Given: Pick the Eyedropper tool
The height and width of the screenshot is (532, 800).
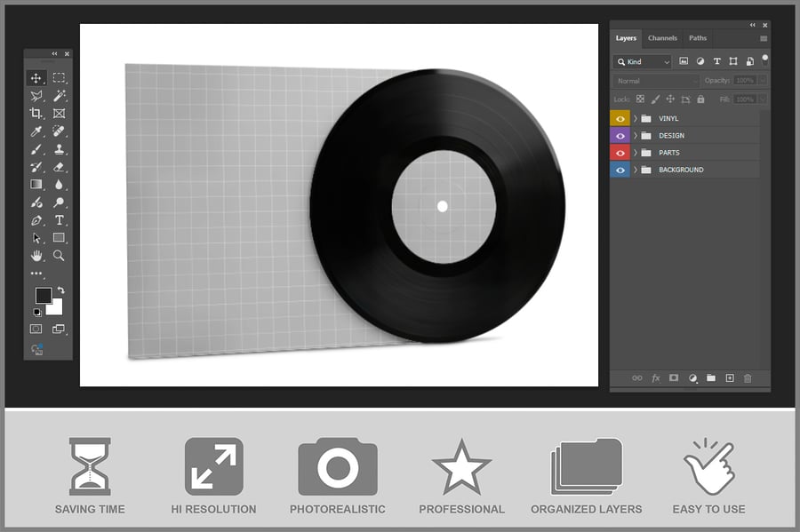Looking at the screenshot, I should tap(36, 131).
